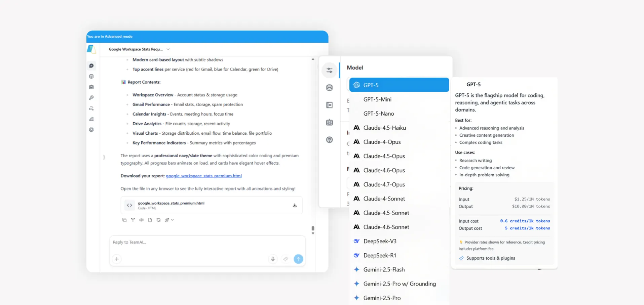Choose Claude-4.5-Sonnet in the model list
The width and height of the screenshot is (644, 305).
click(x=399, y=213)
